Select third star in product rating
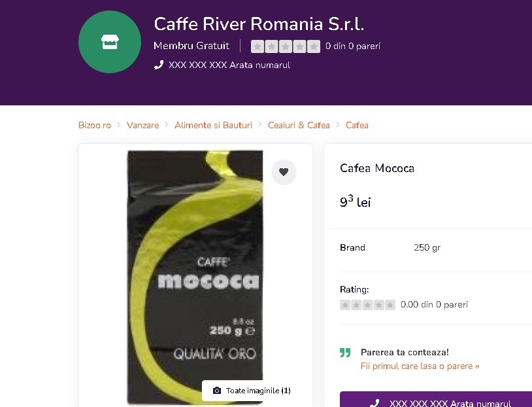 click(x=367, y=305)
